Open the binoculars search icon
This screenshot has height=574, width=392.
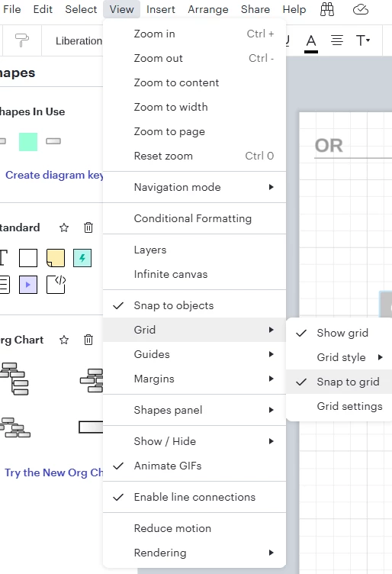tap(327, 9)
